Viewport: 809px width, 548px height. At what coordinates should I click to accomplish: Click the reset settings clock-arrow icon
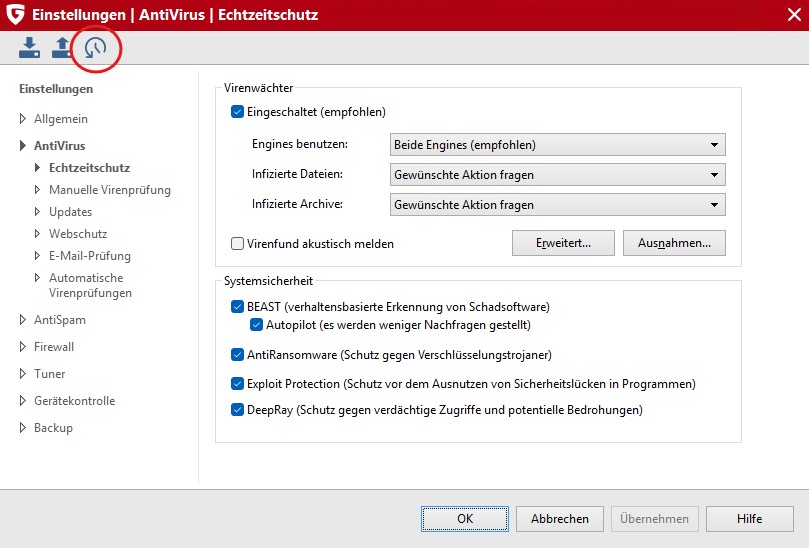[95, 48]
